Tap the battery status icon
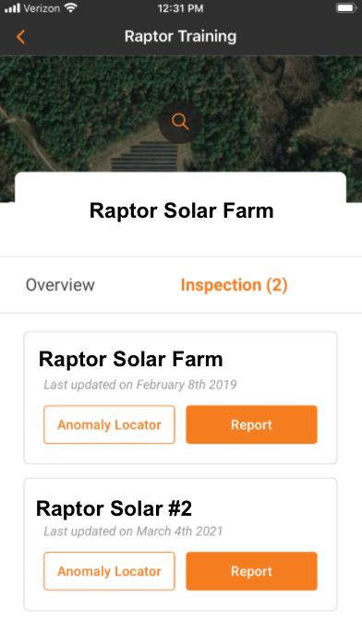Image resolution: width=362 pixels, height=644 pixels. coord(345,8)
